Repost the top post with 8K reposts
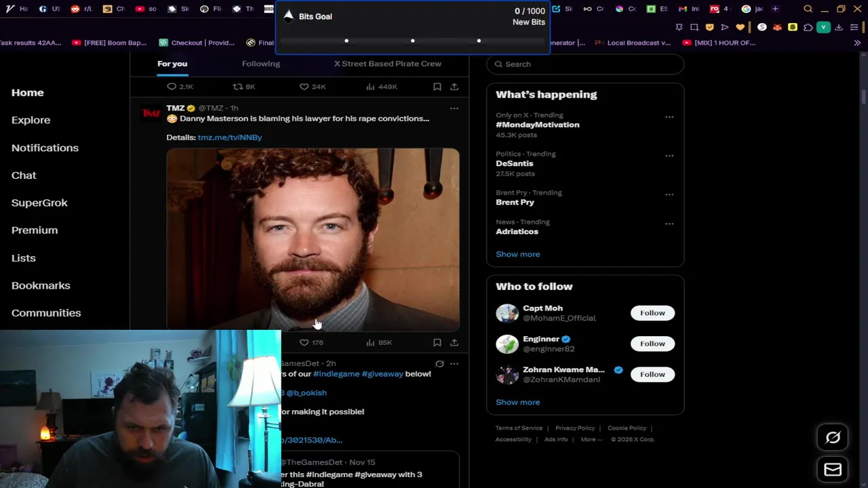 243,87
